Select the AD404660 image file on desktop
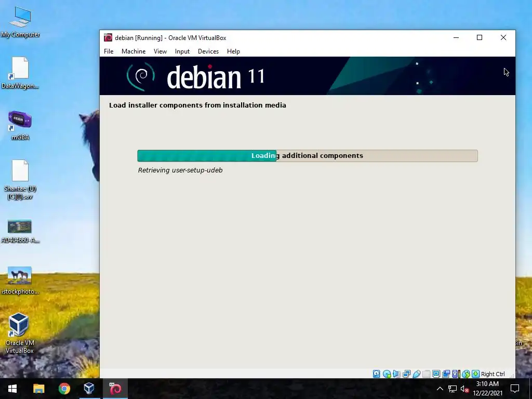 tap(20, 232)
